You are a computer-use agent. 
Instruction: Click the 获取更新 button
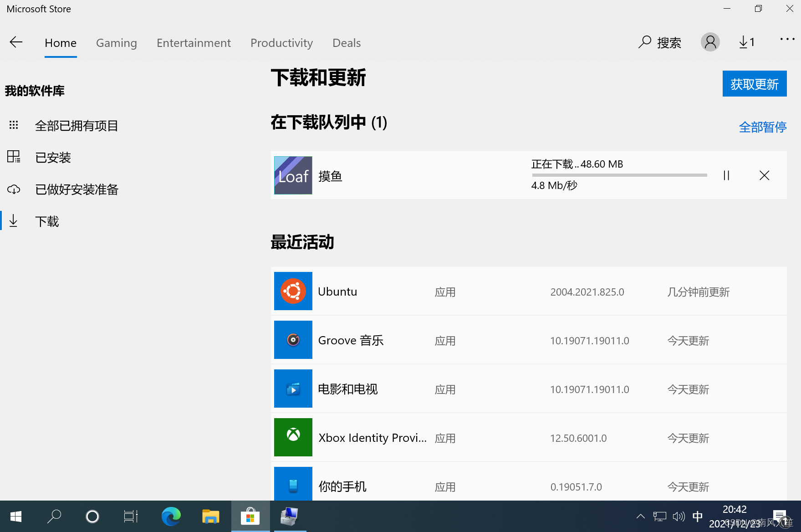coord(755,84)
